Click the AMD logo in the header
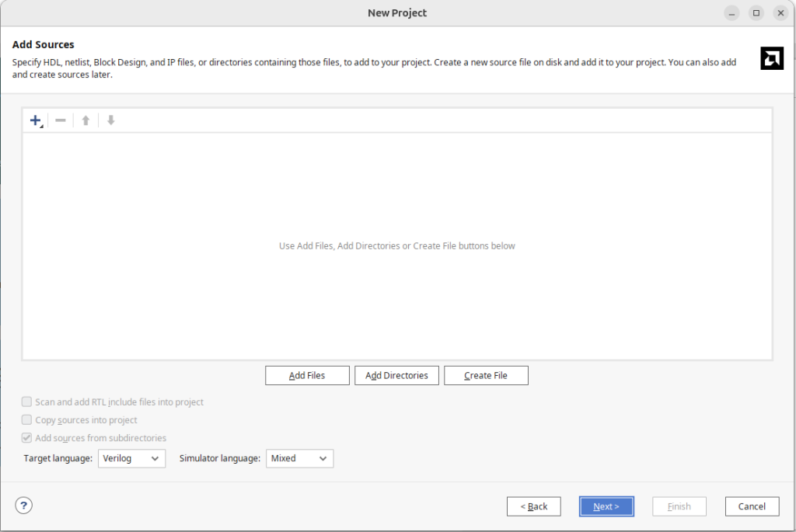Viewport: 796px width, 532px height. tap(771, 59)
